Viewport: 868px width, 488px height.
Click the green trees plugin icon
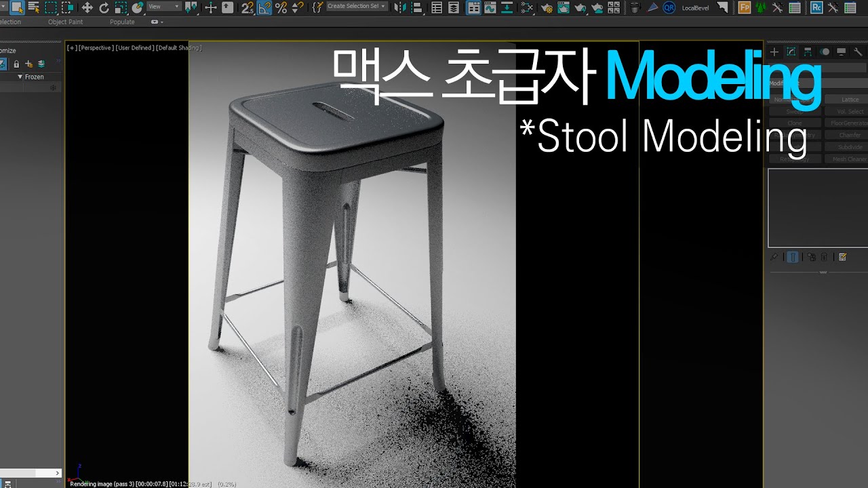coord(761,7)
